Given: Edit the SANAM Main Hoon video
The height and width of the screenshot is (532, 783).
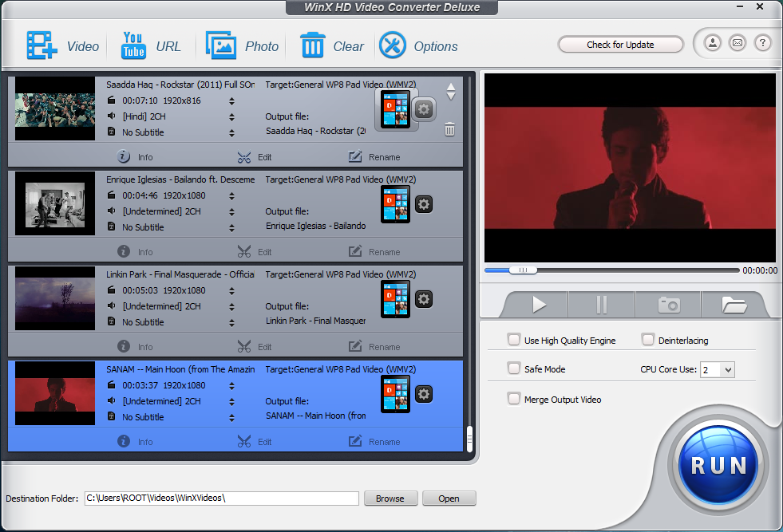Looking at the screenshot, I should [x=255, y=442].
